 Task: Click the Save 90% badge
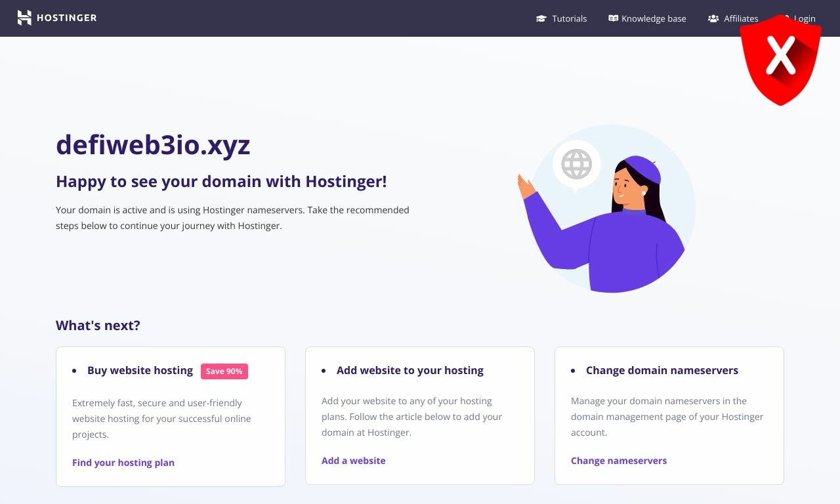pos(224,371)
